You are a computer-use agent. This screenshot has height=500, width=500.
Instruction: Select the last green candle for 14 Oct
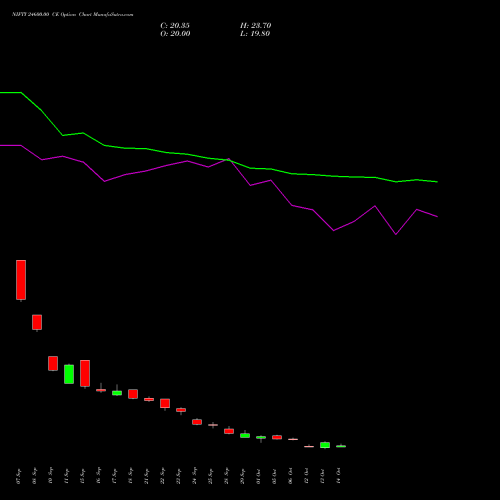341,446
